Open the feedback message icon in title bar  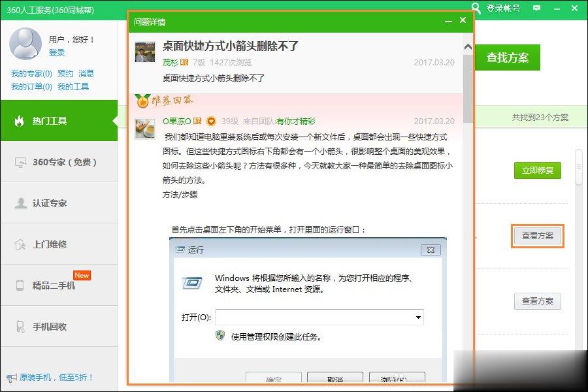[x=536, y=8]
